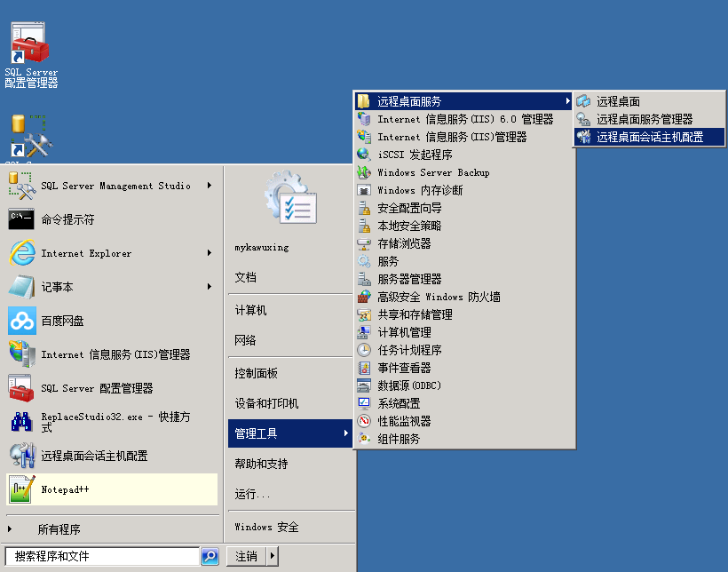
Task: Open 数据源(ODBC) from 管理工具
Action: click(x=464, y=385)
